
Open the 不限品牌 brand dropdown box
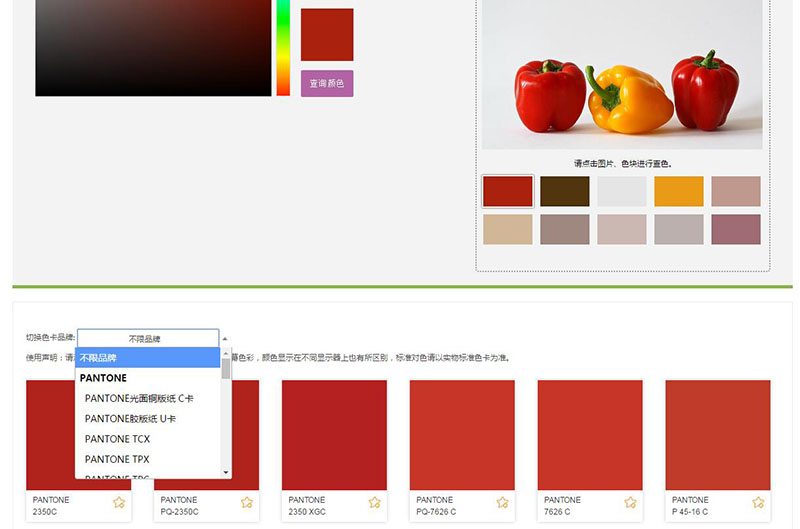point(147,339)
